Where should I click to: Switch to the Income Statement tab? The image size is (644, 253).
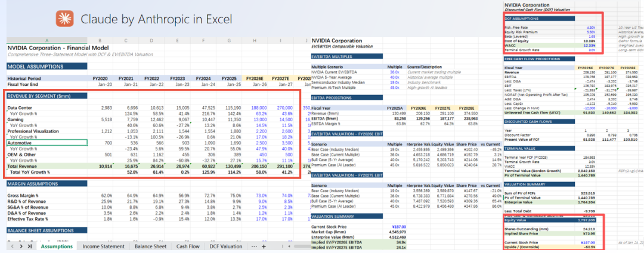(x=104, y=246)
